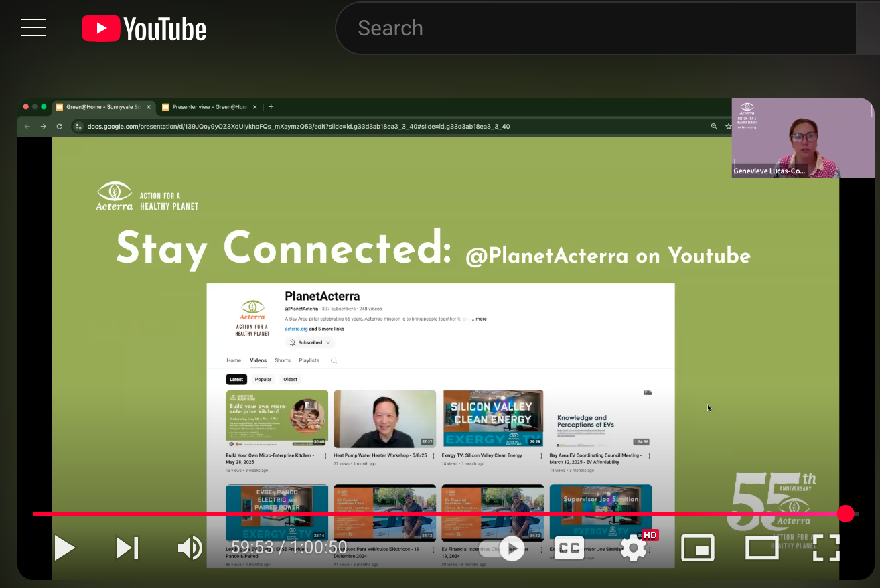Open Heat Pump Water Heater Workshop thumbnail
The image size is (880, 588).
click(x=384, y=419)
